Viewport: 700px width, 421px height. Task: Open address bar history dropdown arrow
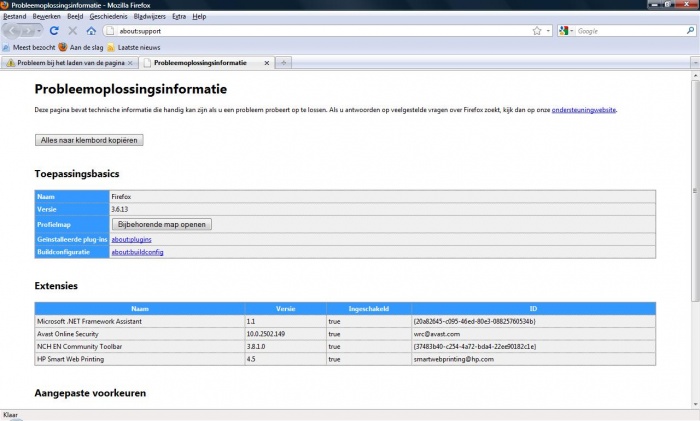(548, 31)
